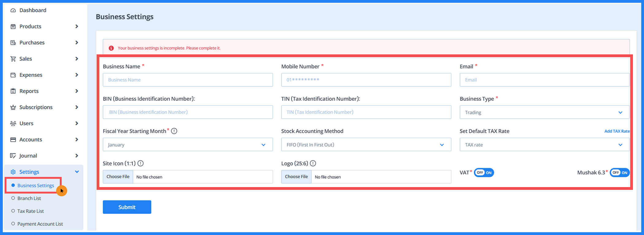Click the Products box icon in sidebar
The width and height of the screenshot is (644, 235).
13,26
